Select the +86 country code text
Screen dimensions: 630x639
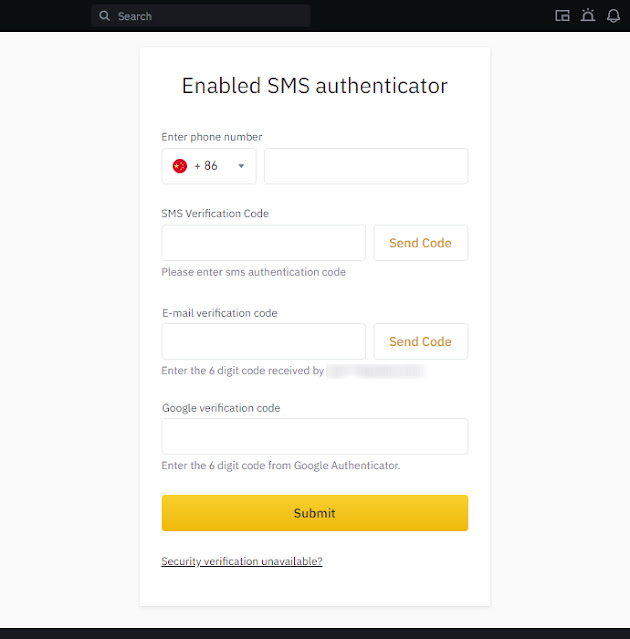tap(206, 166)
